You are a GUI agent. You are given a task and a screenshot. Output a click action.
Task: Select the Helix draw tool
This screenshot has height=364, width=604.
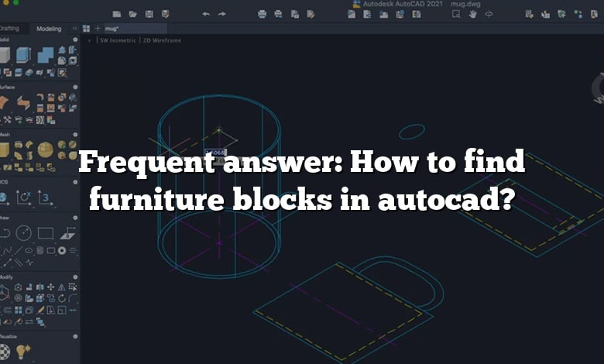pyautogui.click(x=40, y=251)
